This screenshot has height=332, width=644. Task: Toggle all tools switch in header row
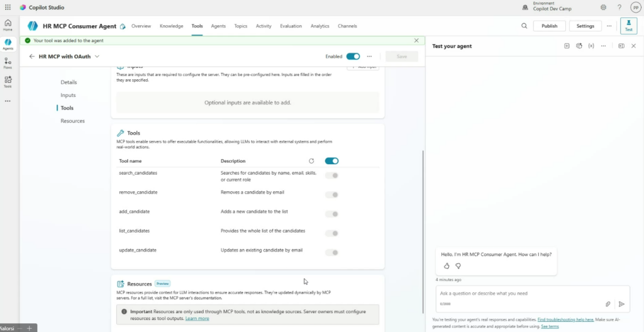click(331, 161)
